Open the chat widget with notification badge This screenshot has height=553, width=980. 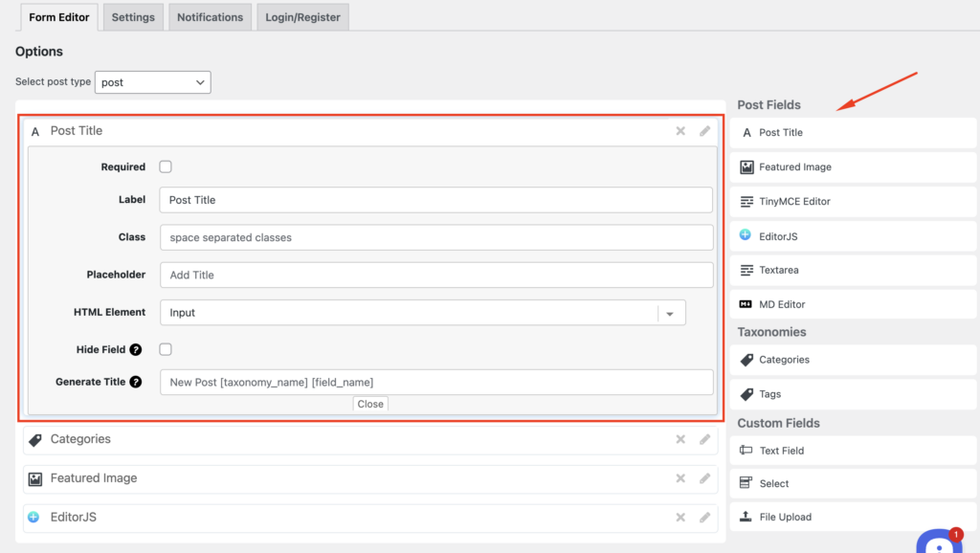pos(939,542)
